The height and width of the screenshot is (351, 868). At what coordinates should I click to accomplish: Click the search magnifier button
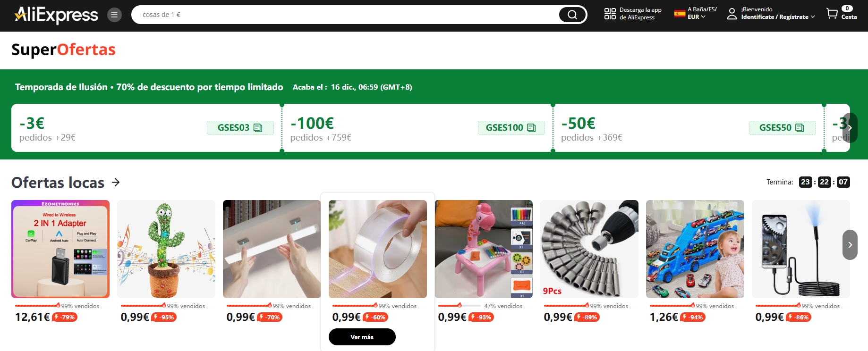click(572, 15)
